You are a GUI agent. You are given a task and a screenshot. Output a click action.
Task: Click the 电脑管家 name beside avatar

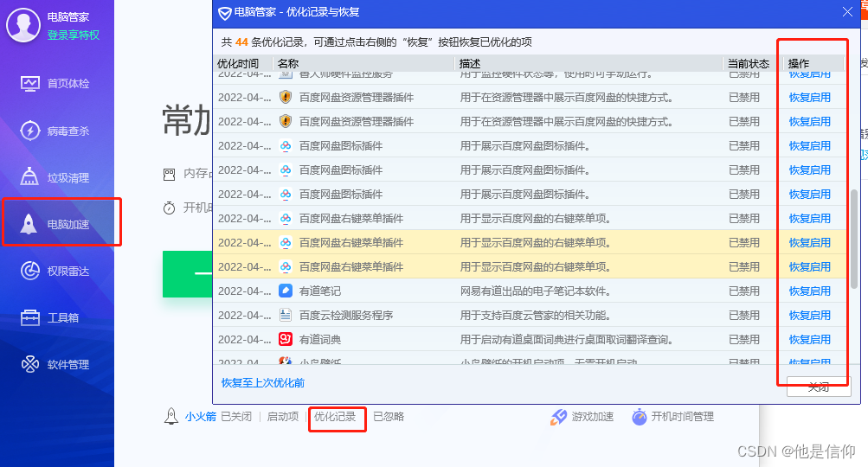click(x=68, y=17)
